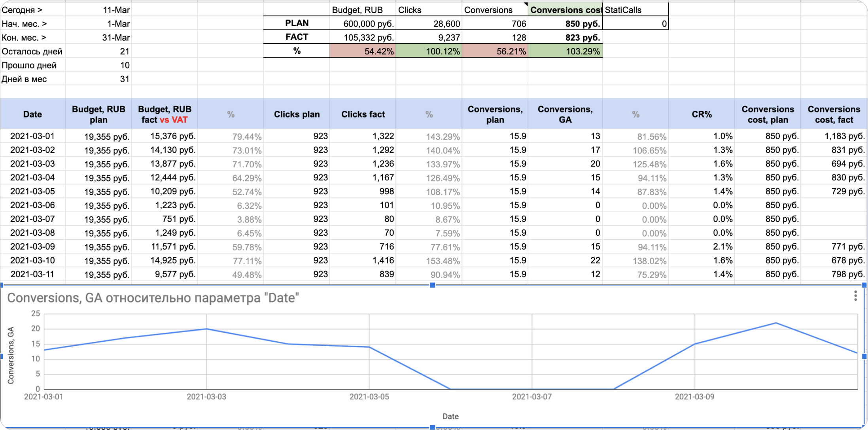This screenshot has height=430, width=868.
Task: Click the Conversions cost header in the summary table
Action: (565, 10)
